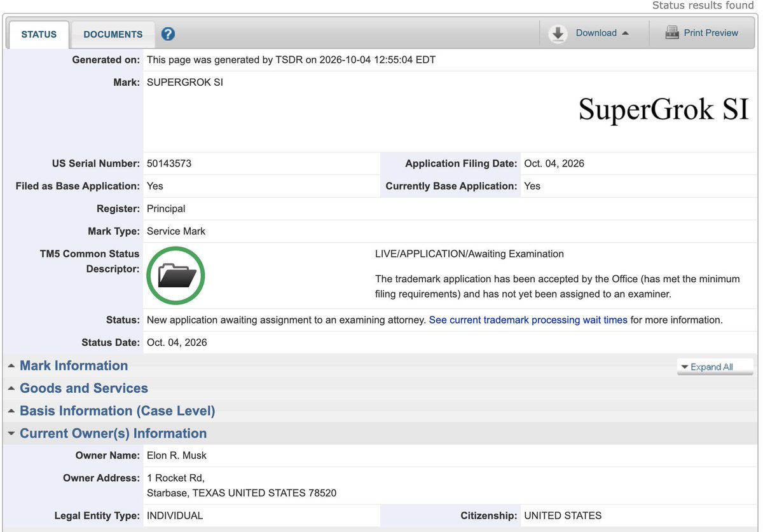Expand Basis Information (Case Level) section
This screenshot has width=763, height=532.
117,411
